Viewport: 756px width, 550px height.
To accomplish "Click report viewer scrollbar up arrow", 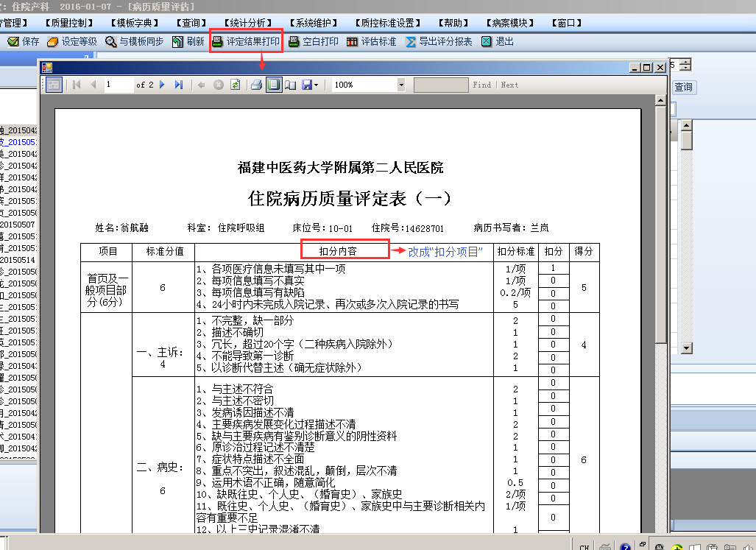I will (660, 100).
